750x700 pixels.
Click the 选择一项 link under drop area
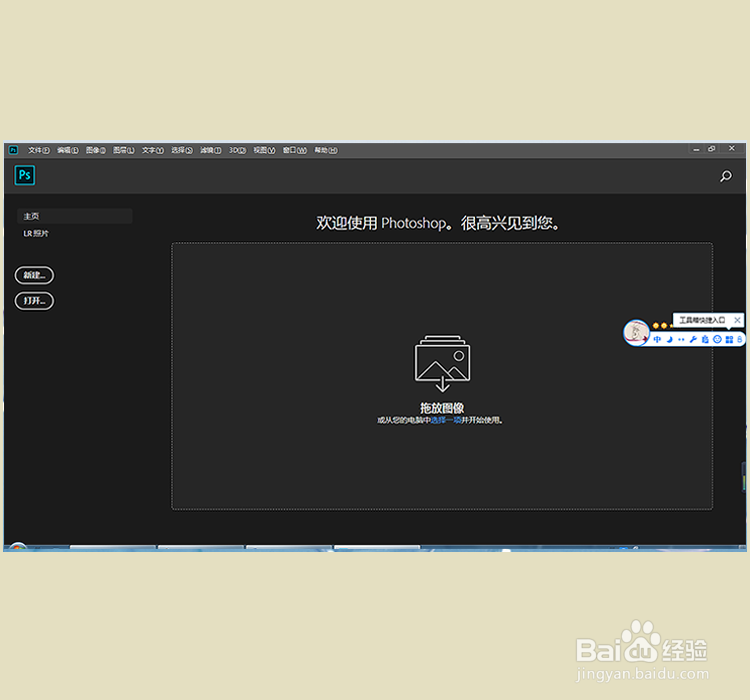446,420
